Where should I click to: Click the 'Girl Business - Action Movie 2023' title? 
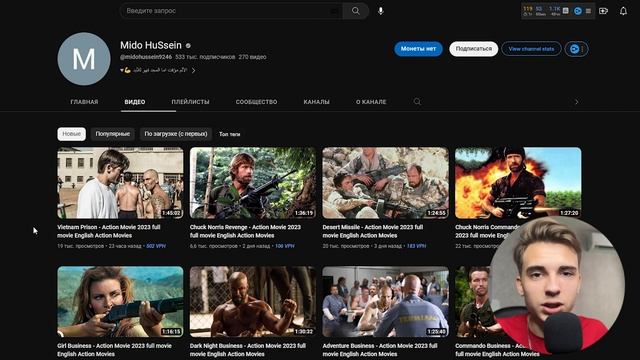114,350
